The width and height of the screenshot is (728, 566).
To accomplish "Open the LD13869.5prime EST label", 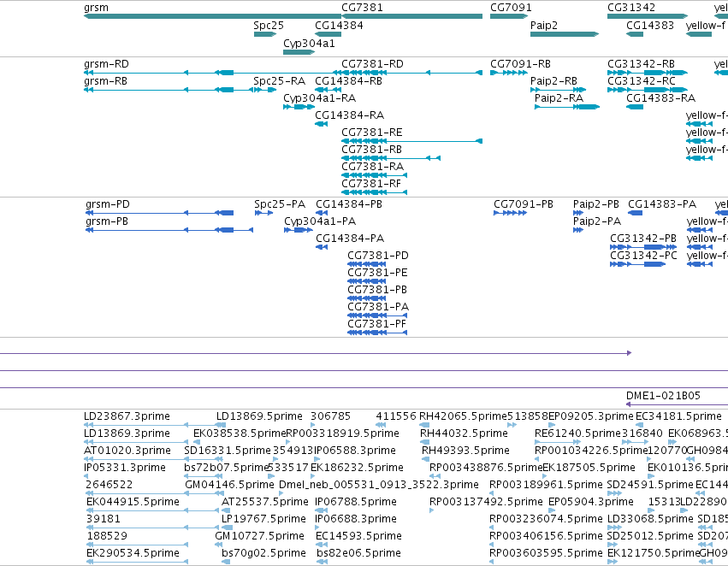I will pos(259,416).
